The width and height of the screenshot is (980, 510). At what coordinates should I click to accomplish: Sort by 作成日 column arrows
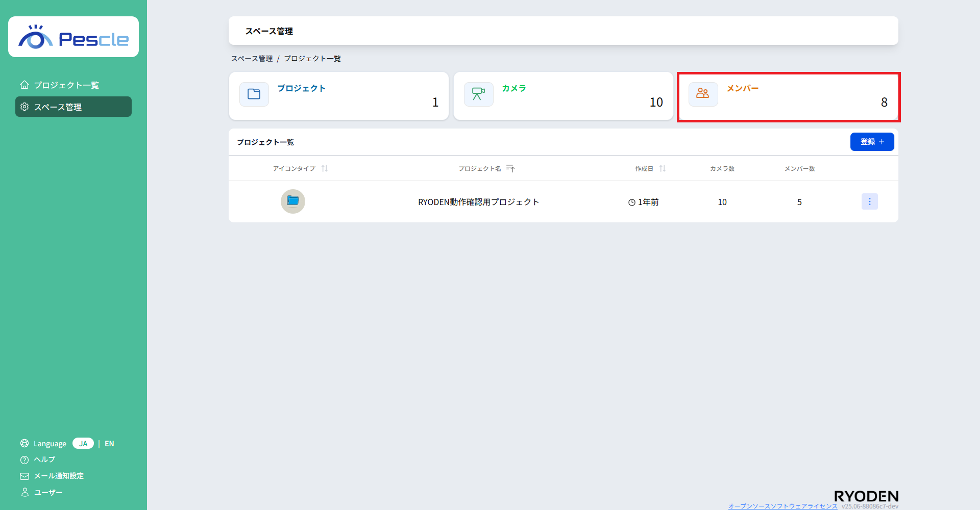(x=663, y=168)
